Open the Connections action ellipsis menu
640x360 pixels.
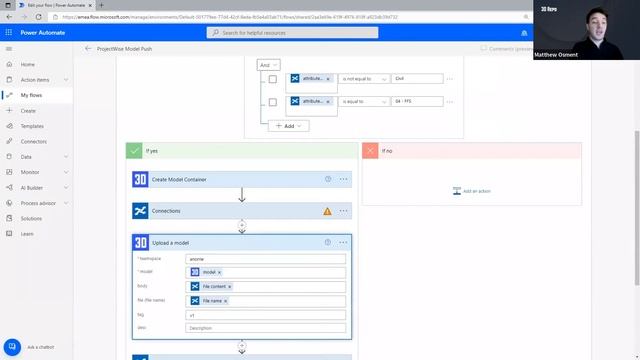point(343,211)
